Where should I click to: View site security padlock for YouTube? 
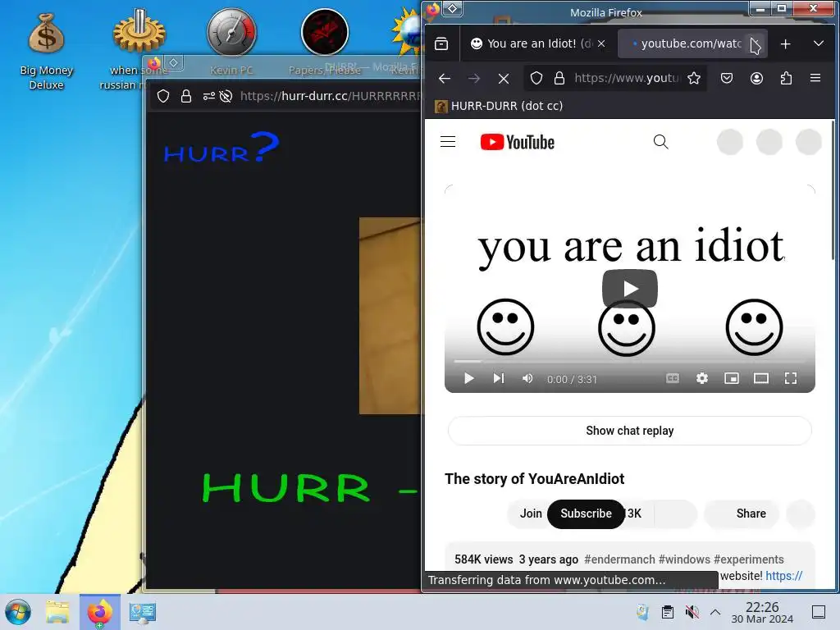point(559,79)
